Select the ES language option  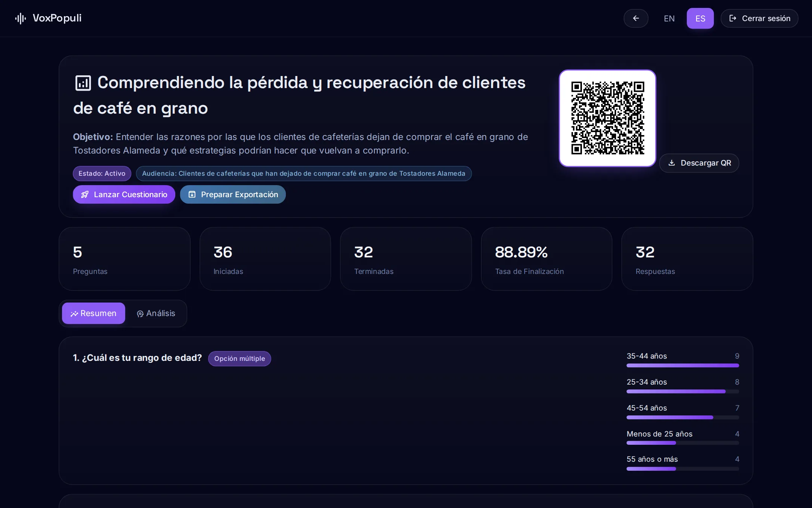point(700,18)
